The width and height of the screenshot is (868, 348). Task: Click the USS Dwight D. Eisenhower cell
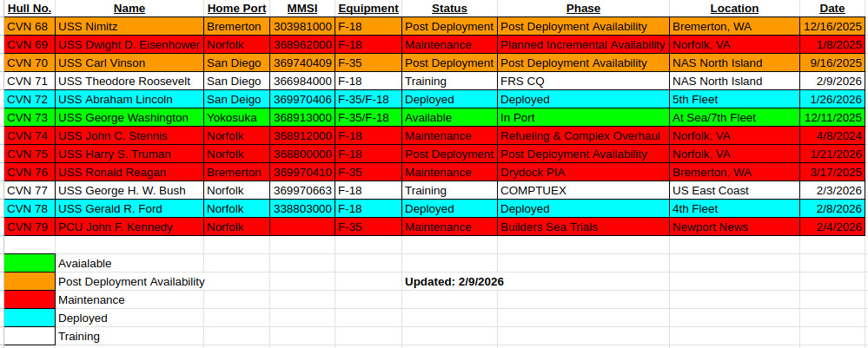[129, 45]
